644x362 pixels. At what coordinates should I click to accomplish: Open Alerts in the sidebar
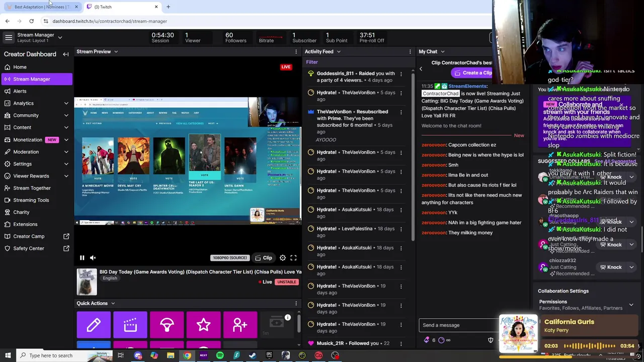point(36,91)
